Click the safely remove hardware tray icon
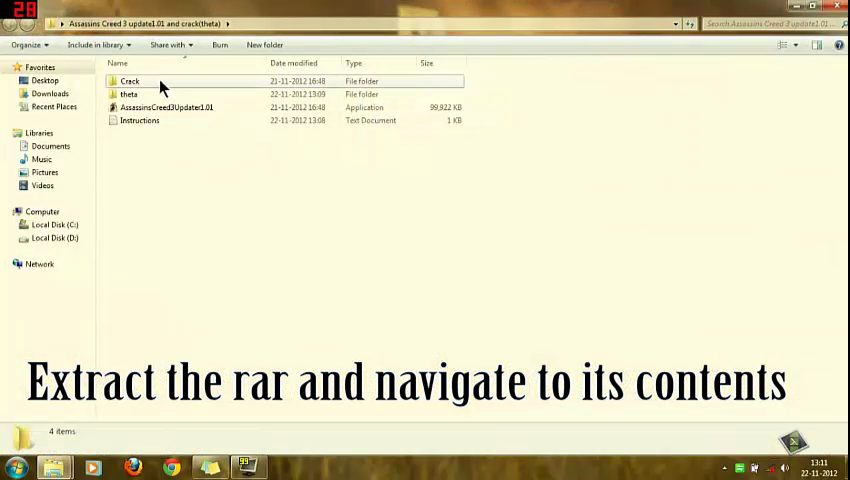 (x=755, y=468)
